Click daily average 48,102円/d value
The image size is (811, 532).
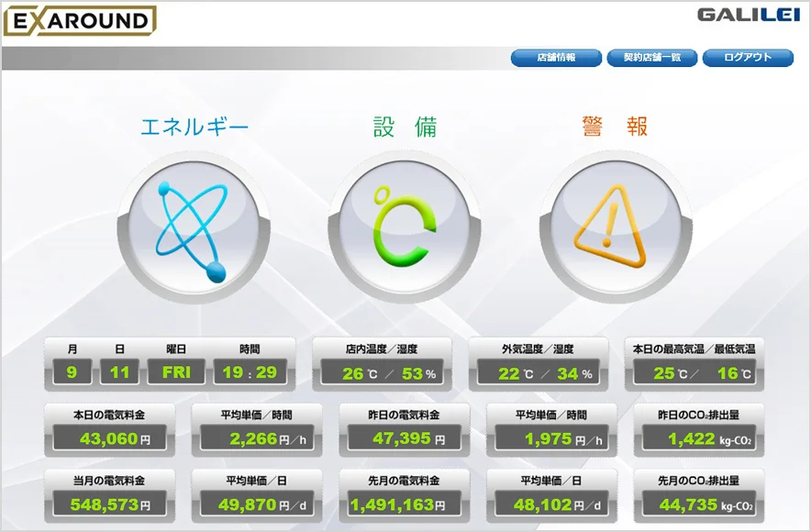(552, 504)
